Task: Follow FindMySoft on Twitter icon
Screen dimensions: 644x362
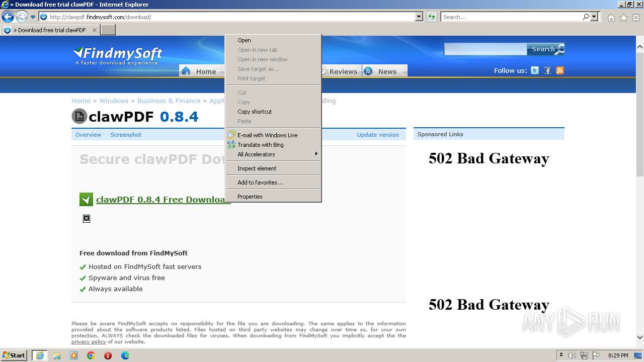Action: (x=535, y=71)
